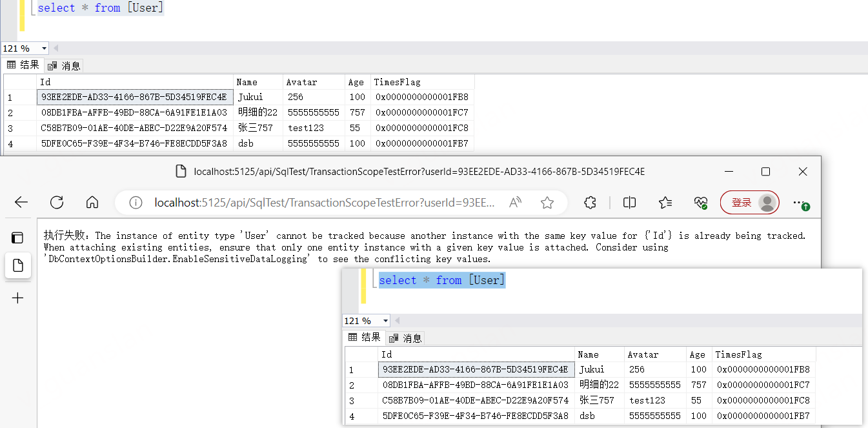Click the browser back arrow
The width and height of the screenshot is (868, 428).
[x=21, y=203]
